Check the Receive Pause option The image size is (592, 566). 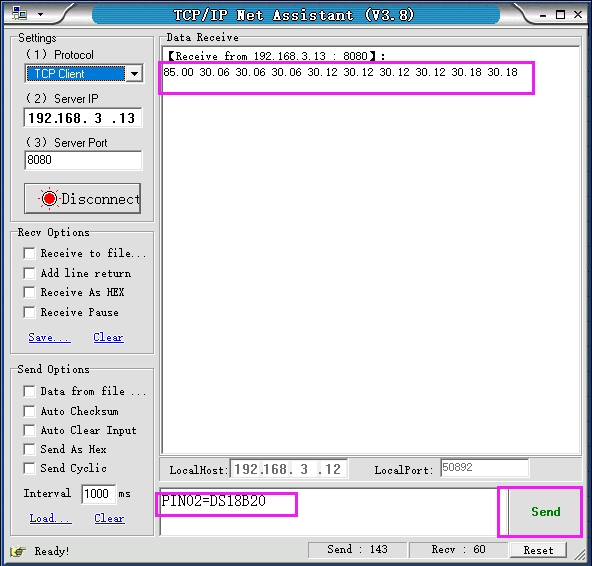pos(29,312)
